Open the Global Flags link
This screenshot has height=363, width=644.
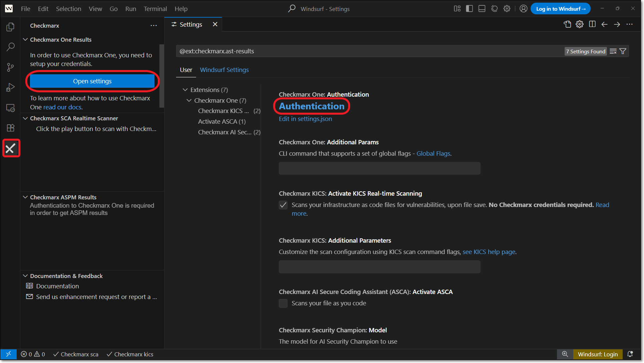pyautogui.click(x=433, y=154)
